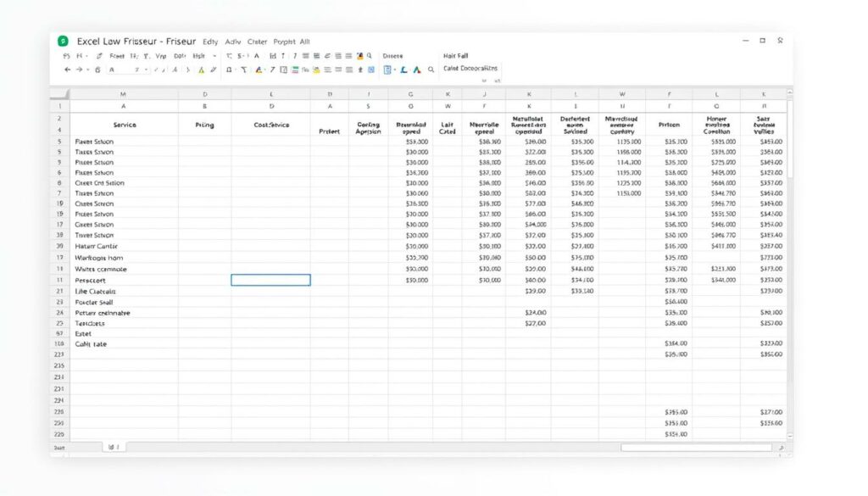Click the pen icon after the yellow A

tap(213, 70)
